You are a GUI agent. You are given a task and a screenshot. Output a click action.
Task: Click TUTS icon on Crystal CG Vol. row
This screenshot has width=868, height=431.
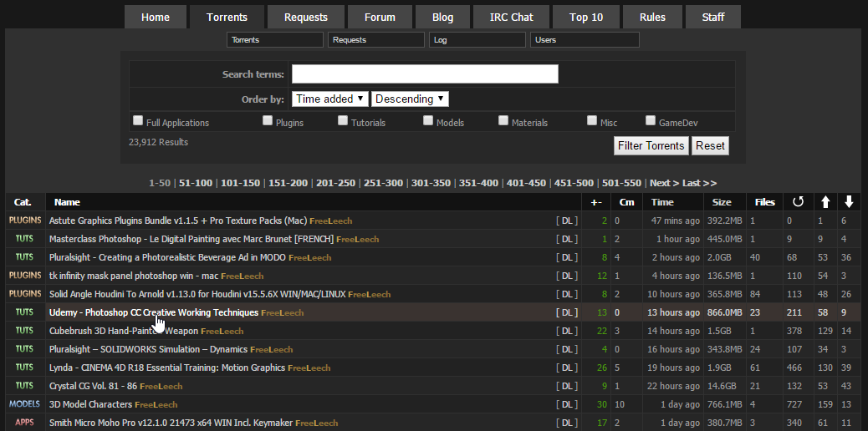pyautogui.click(x=25, y=385)
